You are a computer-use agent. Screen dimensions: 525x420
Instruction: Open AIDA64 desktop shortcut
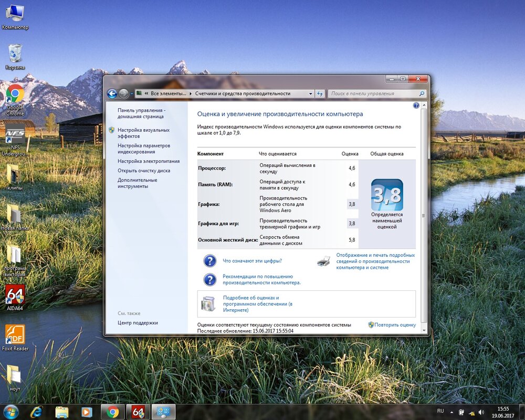[15, 296]
